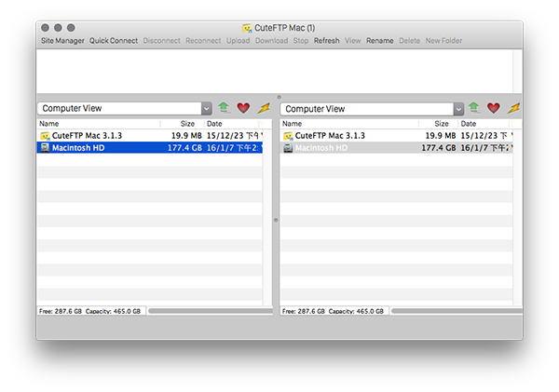Click Quick Connect in toolbar
The height and width of the screenshot is (392, 559).
(x=113, y=41)
